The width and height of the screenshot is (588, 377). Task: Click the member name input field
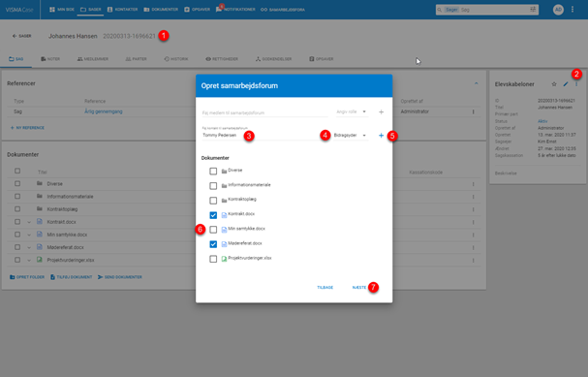(x=264, y=112)
